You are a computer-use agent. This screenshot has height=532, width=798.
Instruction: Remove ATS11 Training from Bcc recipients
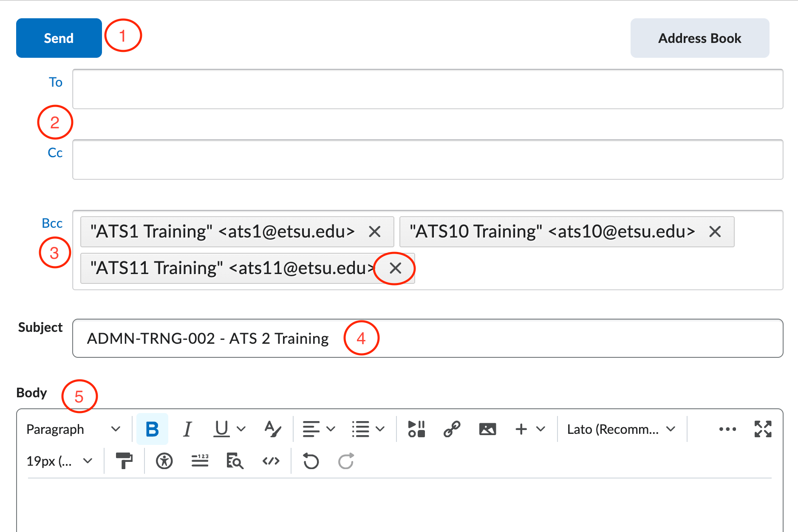click(x=395, y=268)
